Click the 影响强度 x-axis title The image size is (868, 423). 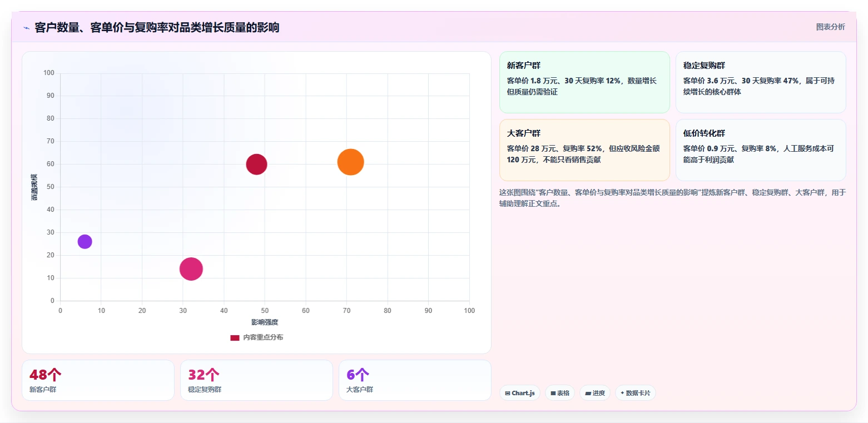point(265,322)
